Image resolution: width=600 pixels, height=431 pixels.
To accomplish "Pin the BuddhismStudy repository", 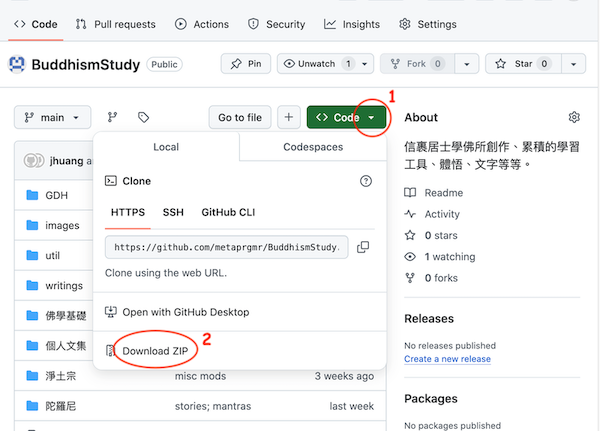I will 246,64.
